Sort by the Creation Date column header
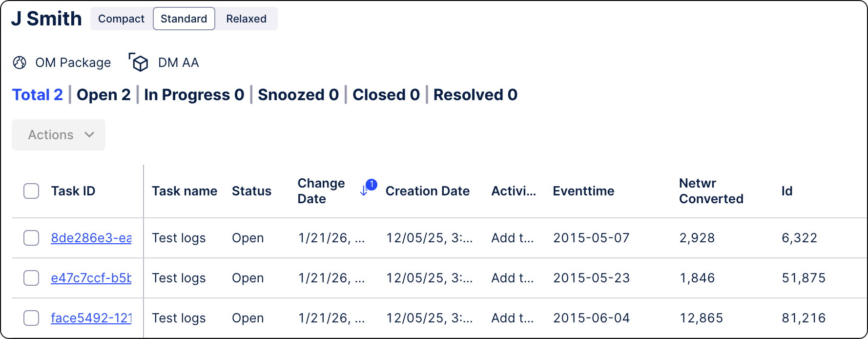Screen dimensions: 868x339 tap(428, 191)
